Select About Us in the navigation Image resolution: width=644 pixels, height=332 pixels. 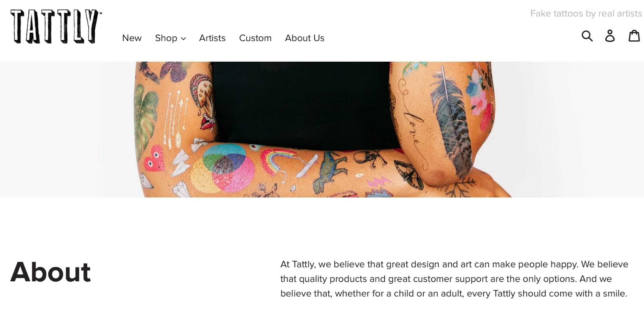304,38
